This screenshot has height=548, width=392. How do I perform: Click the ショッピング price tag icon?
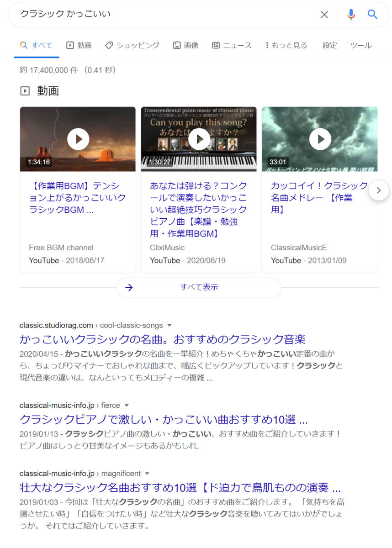point(108,45)
